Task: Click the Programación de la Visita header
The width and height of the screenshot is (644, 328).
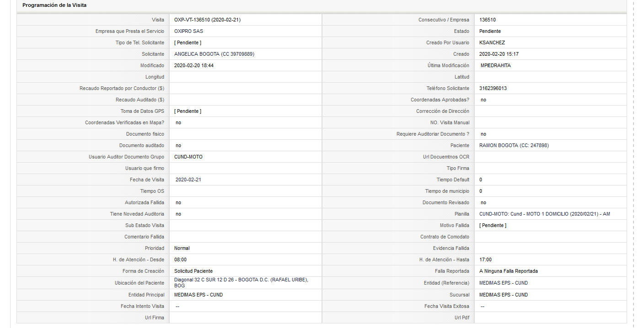Action: 54,5
